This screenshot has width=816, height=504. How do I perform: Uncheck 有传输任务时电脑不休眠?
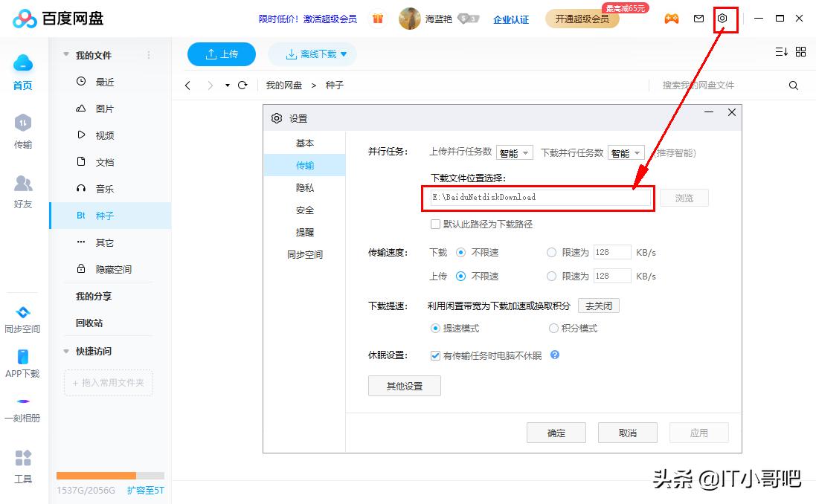click(435, 355)
